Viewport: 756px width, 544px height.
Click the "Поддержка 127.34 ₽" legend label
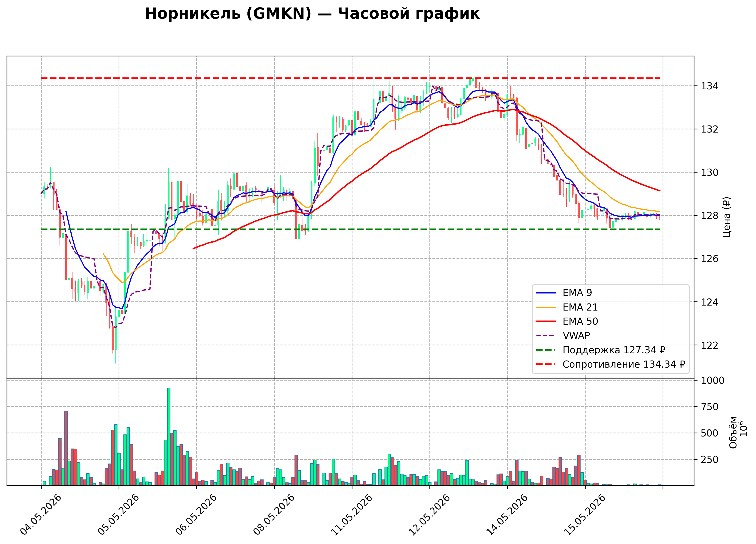[614, 350]
